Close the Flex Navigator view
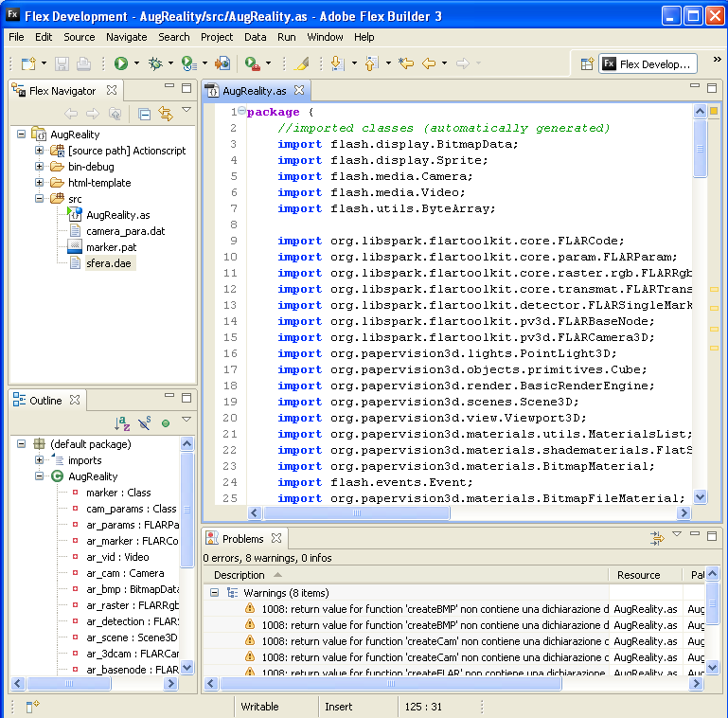 pos(112,90)
